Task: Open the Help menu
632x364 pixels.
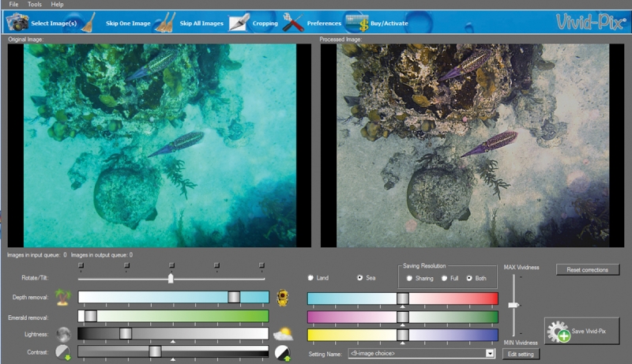Action: tap(57, 5)
